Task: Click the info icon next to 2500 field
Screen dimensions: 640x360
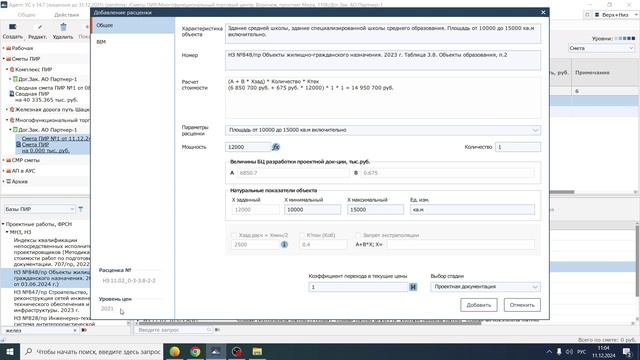Action: (x=284, y=244)
